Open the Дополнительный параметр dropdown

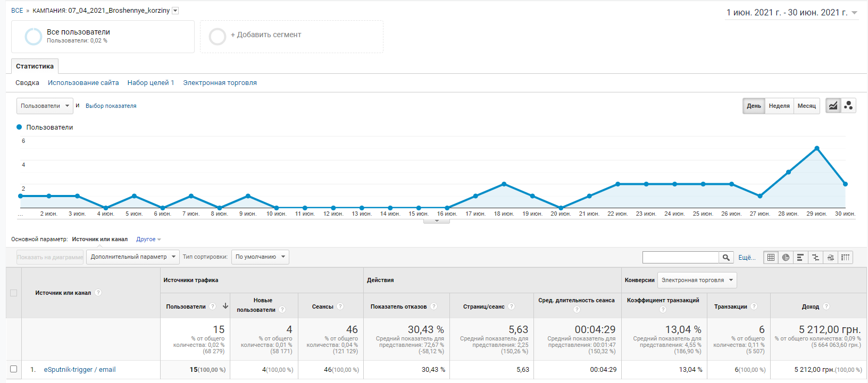click(132, 257)
